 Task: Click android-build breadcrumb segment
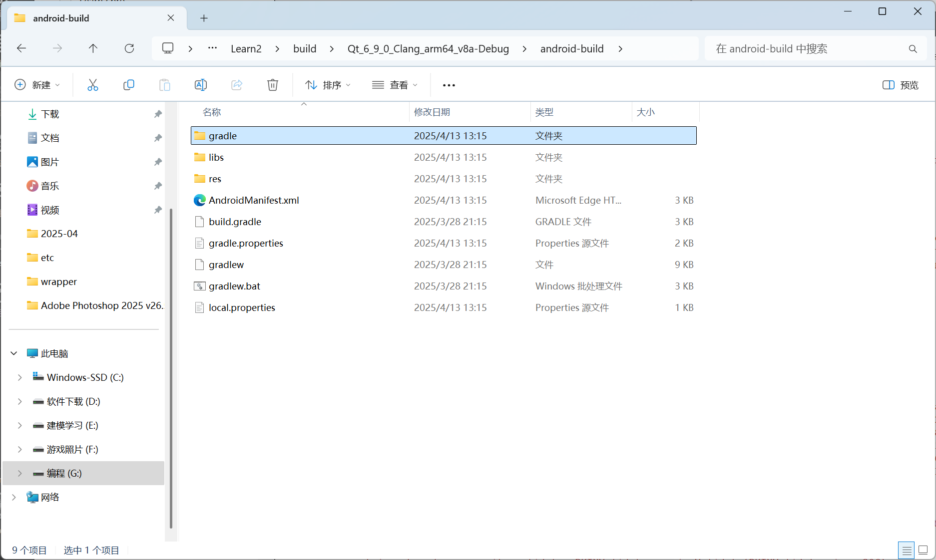(572, 49)
